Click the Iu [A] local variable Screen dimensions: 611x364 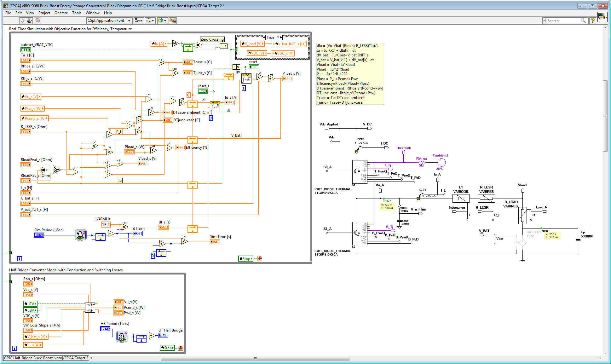coord(159,44)
